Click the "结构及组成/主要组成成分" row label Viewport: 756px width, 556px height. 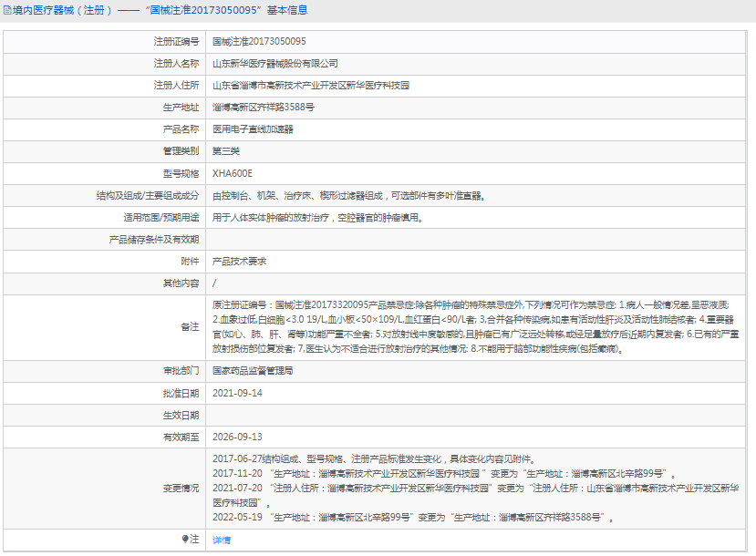point(148,196)
